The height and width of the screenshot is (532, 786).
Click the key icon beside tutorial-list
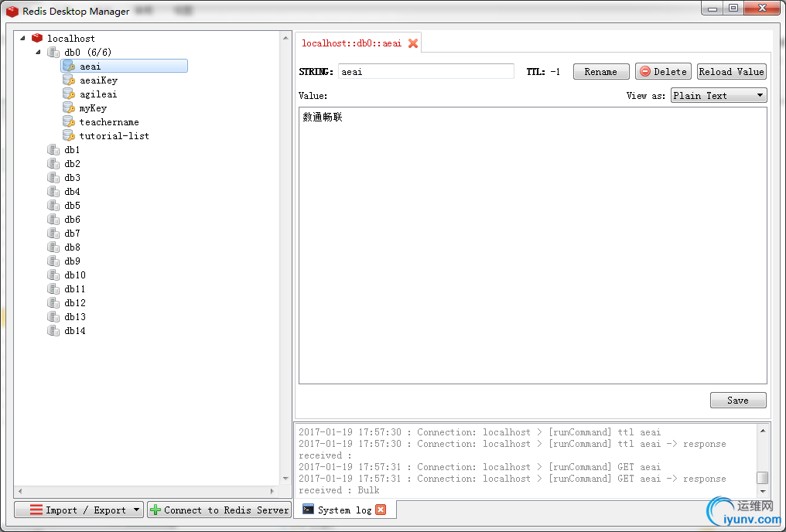[69, 136]
